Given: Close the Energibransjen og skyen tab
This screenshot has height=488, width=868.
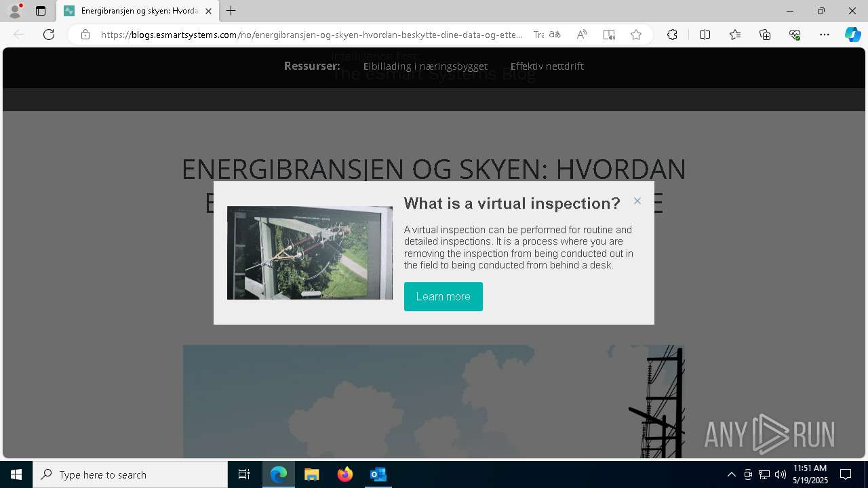Looking at the screenshot, I should (208, 11).
